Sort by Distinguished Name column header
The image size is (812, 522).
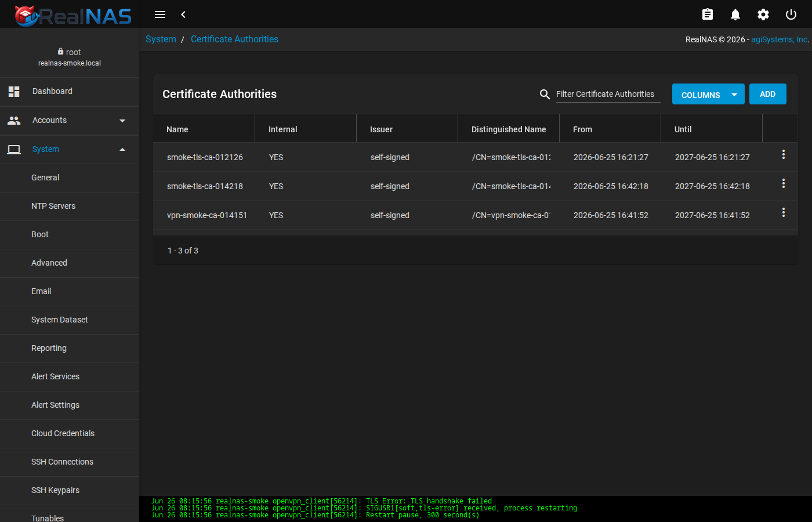pos(509,129)
